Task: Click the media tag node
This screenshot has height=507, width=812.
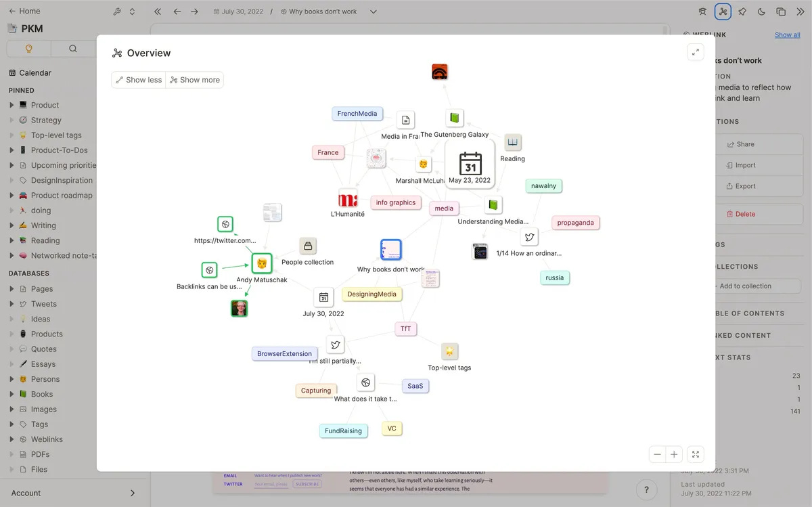Action: 444,208
